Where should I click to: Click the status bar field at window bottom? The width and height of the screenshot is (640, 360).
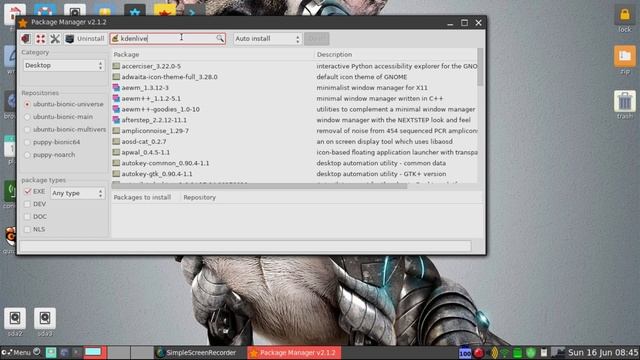coord(245,246)
